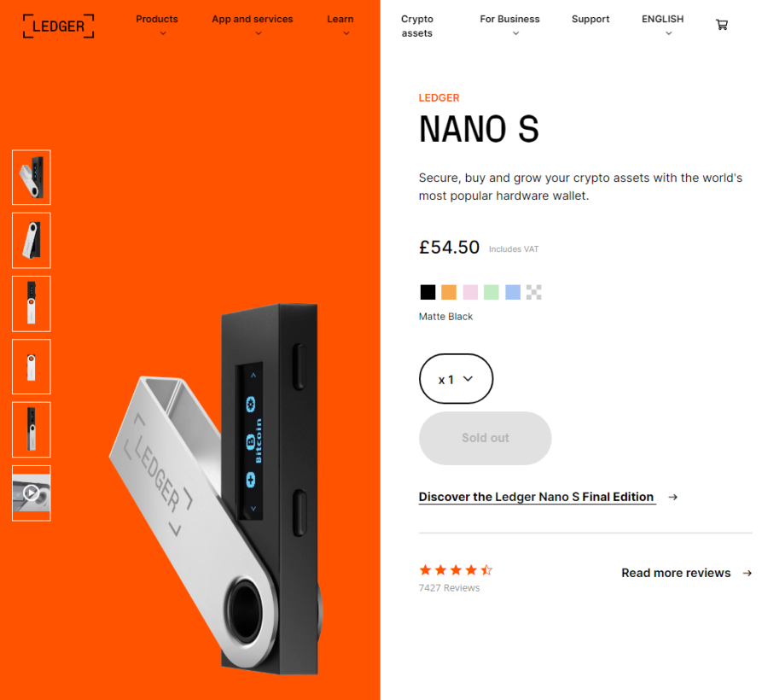
Task: Expand the Products menu
Action: [157, 25]
